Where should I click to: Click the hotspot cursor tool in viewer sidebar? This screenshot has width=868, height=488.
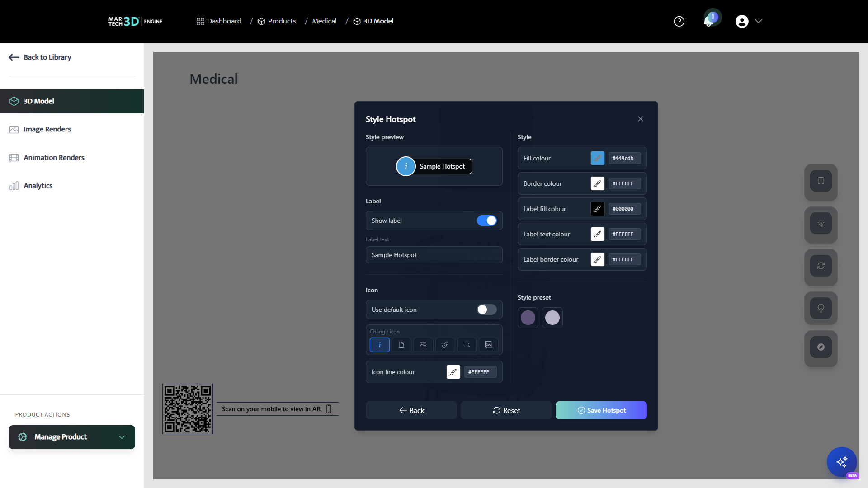click(821, 223)
